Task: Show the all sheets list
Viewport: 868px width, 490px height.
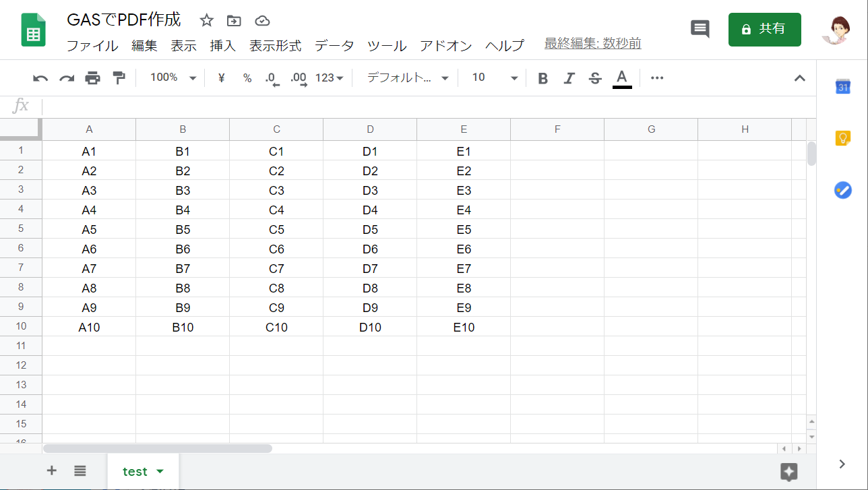Action: click(80, 470)
